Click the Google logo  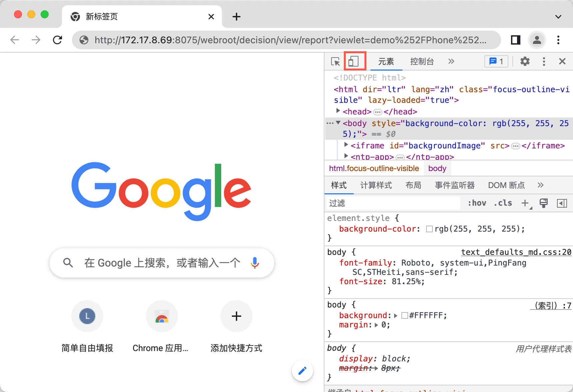coord(161,192)
